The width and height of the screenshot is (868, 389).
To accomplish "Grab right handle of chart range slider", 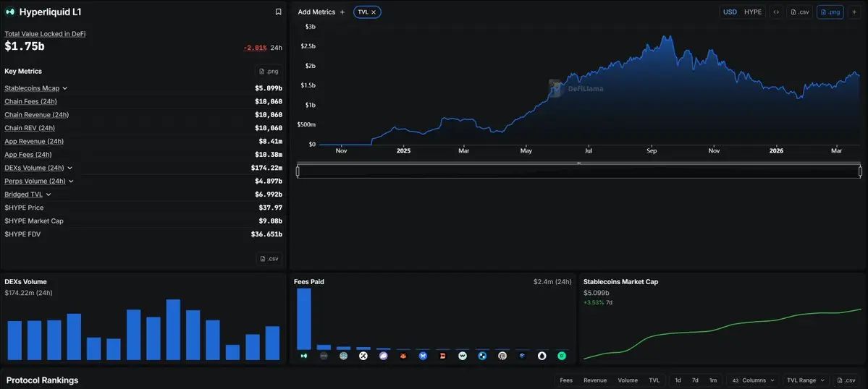I will coord(860,171).
